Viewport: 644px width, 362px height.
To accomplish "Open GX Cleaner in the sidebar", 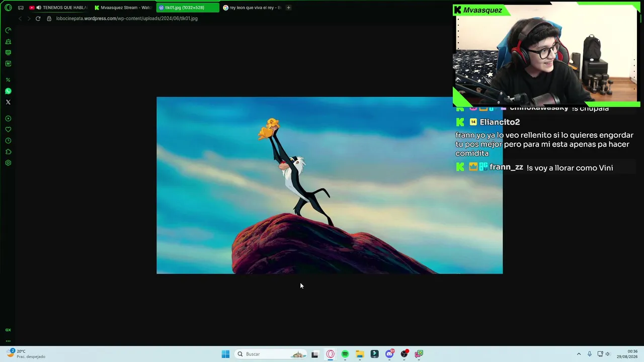I will click(8, 41).
